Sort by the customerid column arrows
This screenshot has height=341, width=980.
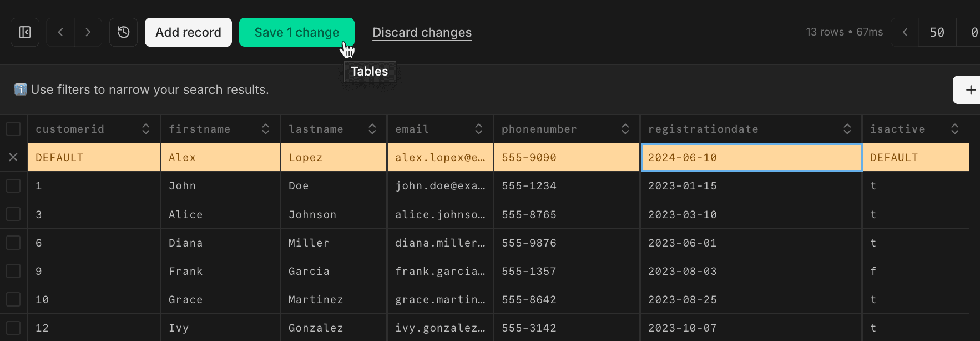(146, 129)
